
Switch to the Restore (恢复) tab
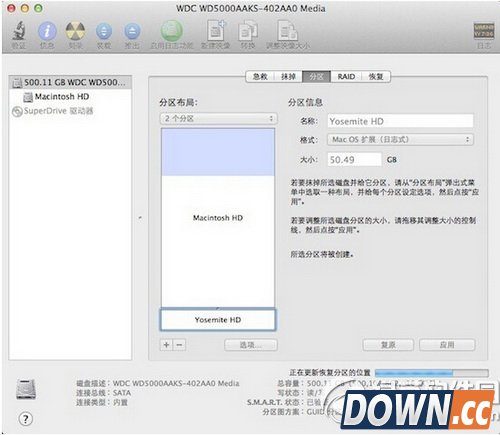tap(376, 76)
